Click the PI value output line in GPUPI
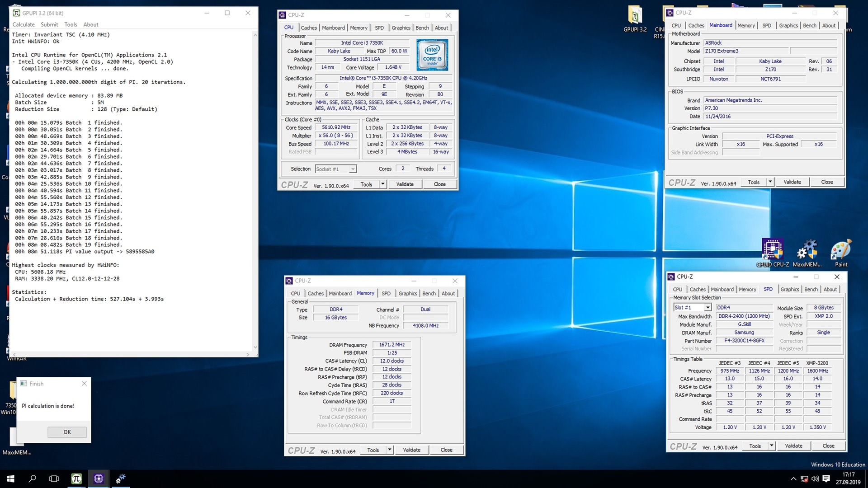The height and width of the screenshot is (488, 868). pos(85,252)
